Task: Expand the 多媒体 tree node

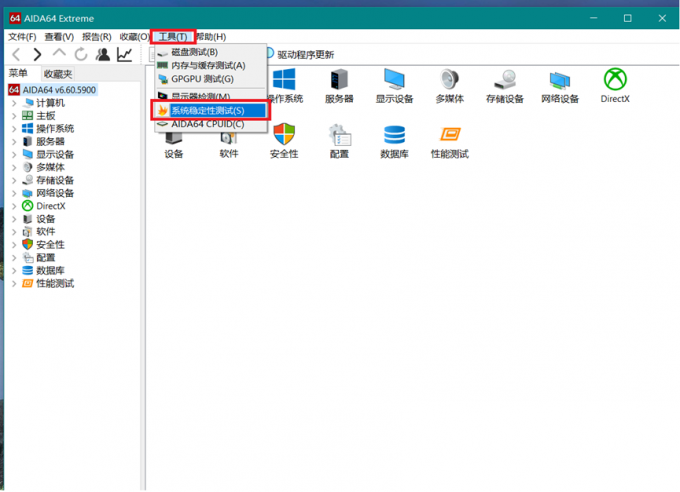Action: pyautogui.click(x=14, y=167)
